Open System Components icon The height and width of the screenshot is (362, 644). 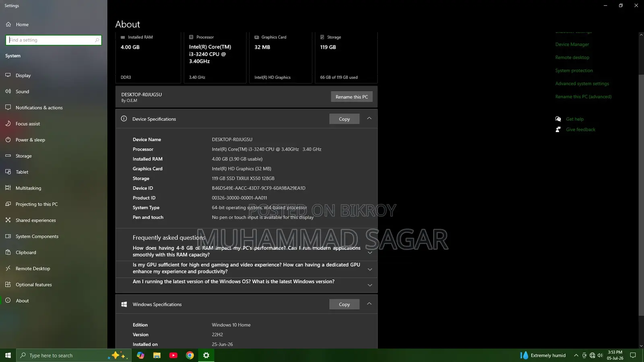[x=8, y=236]
